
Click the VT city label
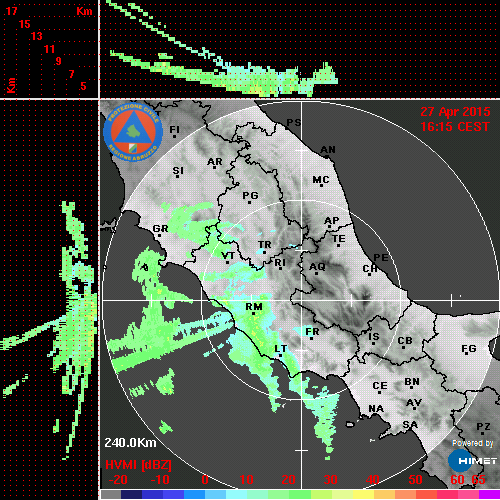(228, 256)
